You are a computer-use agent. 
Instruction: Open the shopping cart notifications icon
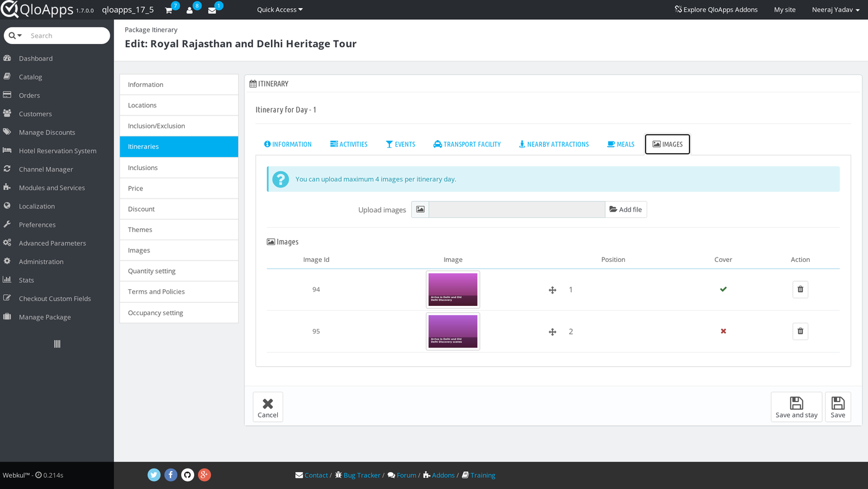(169, 10)
